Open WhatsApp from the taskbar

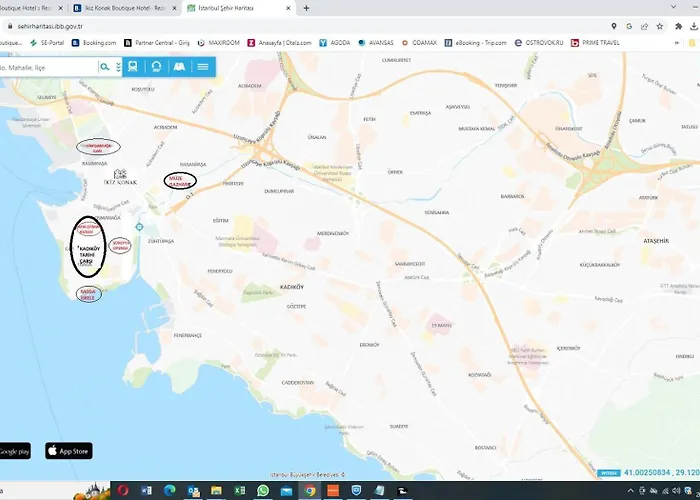pyautogui.click(x=263, y=491)
